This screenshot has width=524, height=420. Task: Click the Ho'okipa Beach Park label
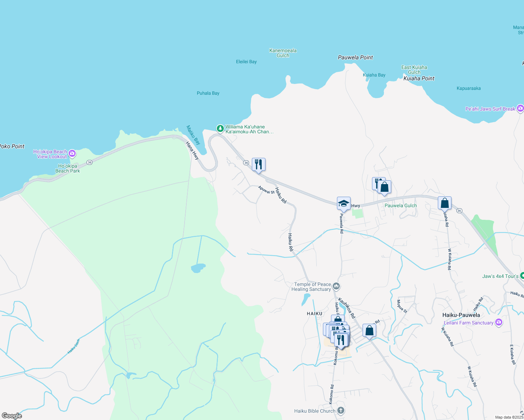click(68, 168)
